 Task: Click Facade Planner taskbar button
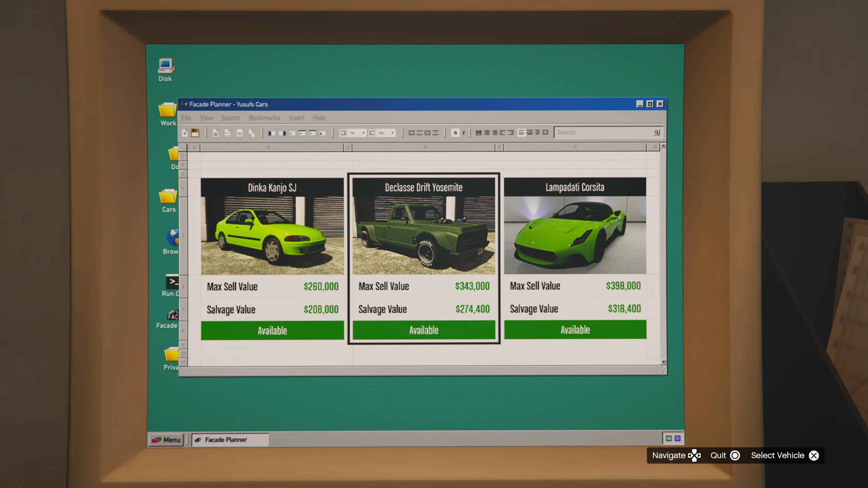[x=230, y=439]
